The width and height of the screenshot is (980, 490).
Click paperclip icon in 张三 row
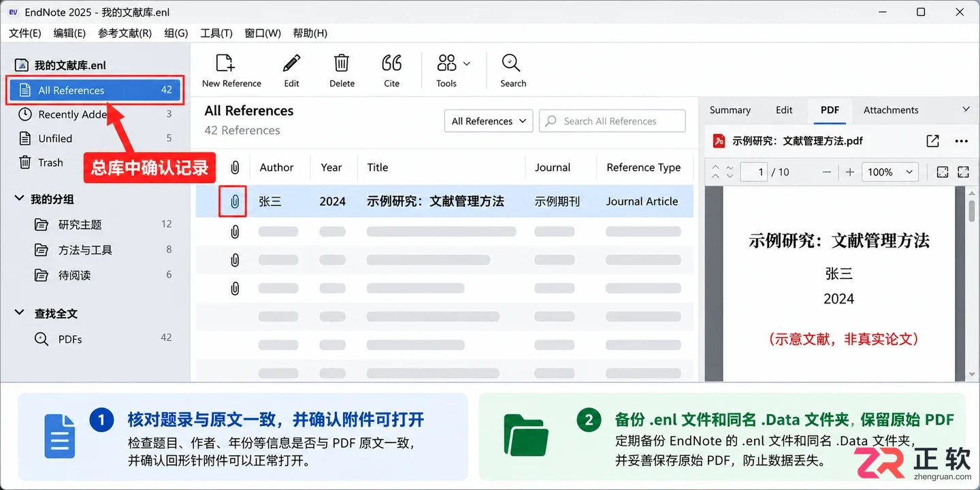point(235,201)
